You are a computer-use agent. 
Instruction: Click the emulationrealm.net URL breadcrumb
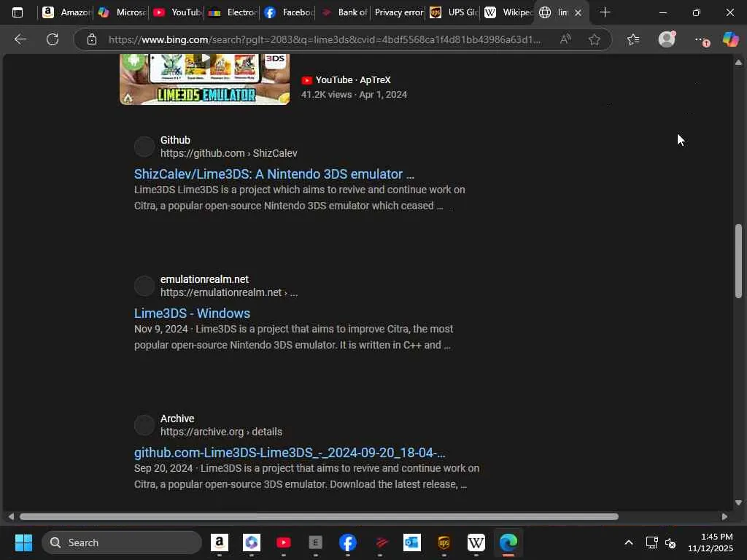[x=228, y=292]
